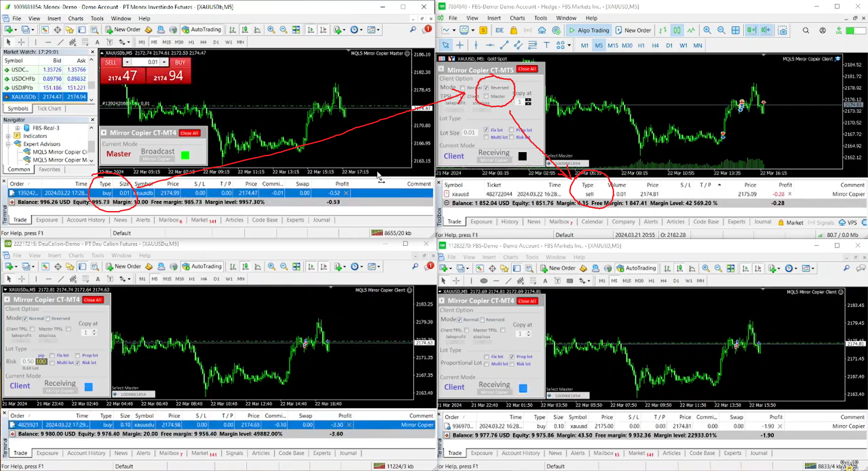
Task: Open the Tools menu in FBS MT5 window
Action: pos(540,18)
